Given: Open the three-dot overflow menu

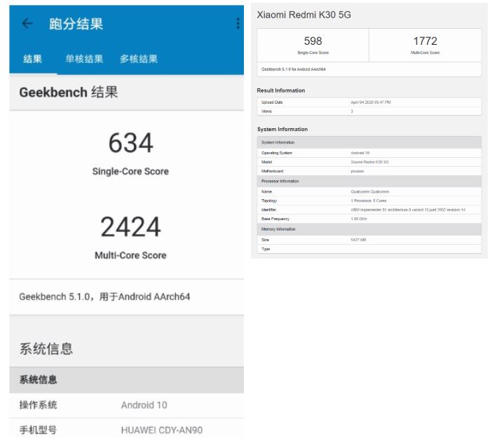Looking at the screenshot, I should tap(238, 24).
